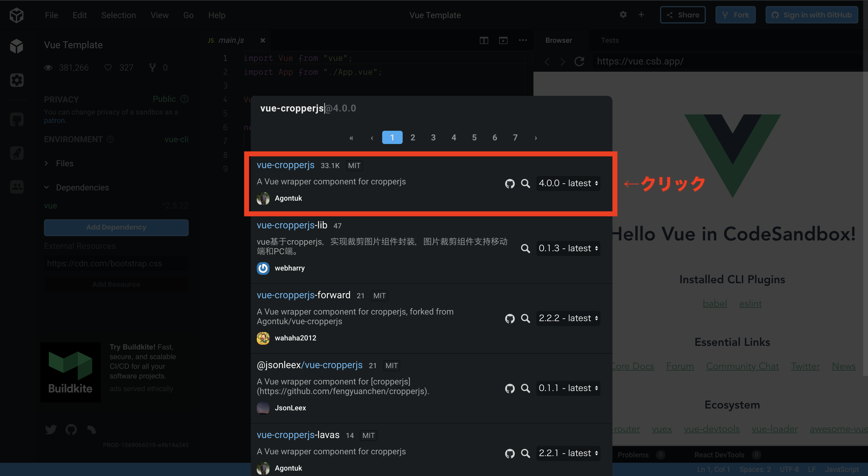Screen dimensions: 868x476
Task: Jump to first results page double arrow
Action: [x=351, y=137]
